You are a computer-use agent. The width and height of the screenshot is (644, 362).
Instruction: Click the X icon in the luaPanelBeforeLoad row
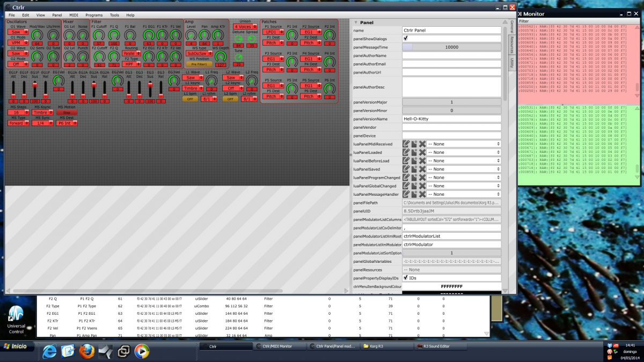click(x=422, y=160)
